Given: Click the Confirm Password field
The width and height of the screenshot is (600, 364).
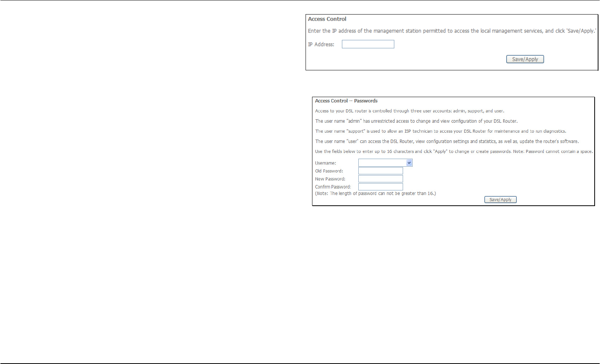Looking at the screenshot, I should (x=380, y=187).
